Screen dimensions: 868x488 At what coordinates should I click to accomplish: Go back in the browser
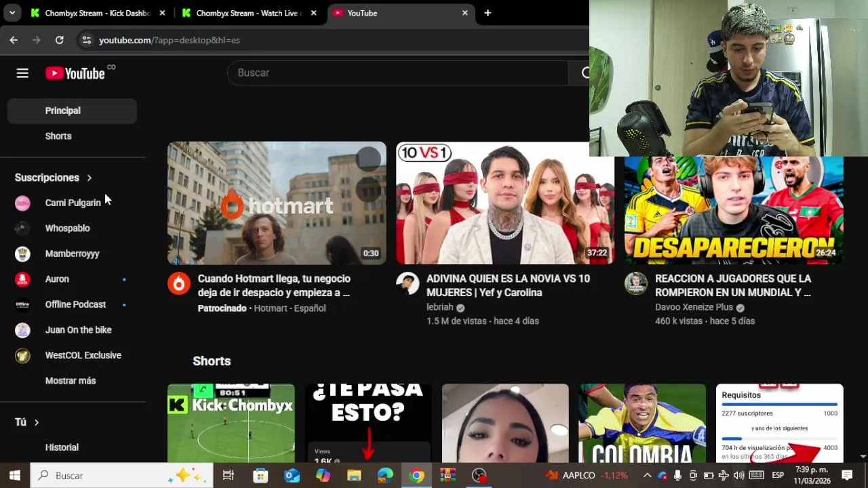click(x=14, y=40)
